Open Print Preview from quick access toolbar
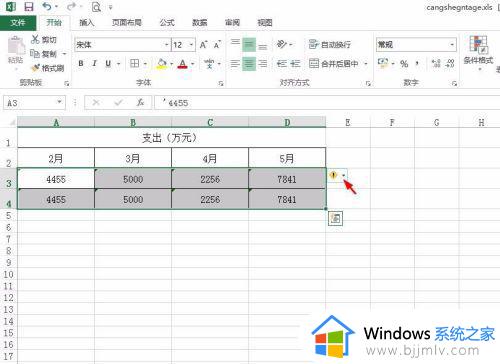Screen dimensions: 500x364 click(96, 7)
